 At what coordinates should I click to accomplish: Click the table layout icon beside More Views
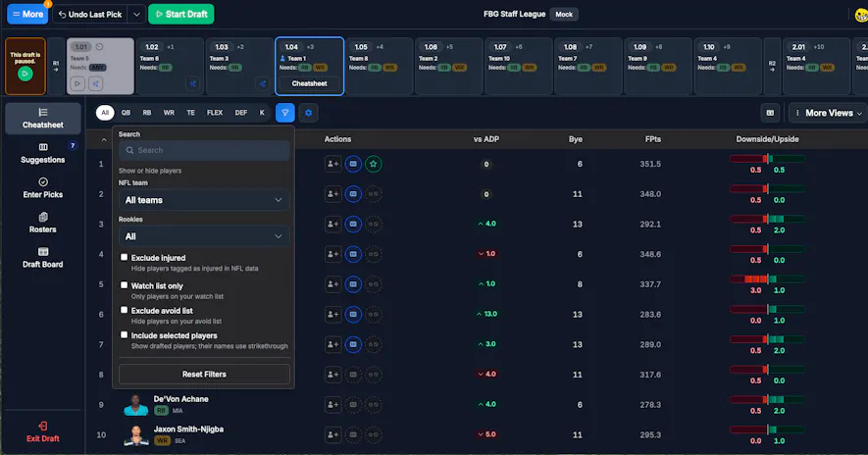pos(770,113)
